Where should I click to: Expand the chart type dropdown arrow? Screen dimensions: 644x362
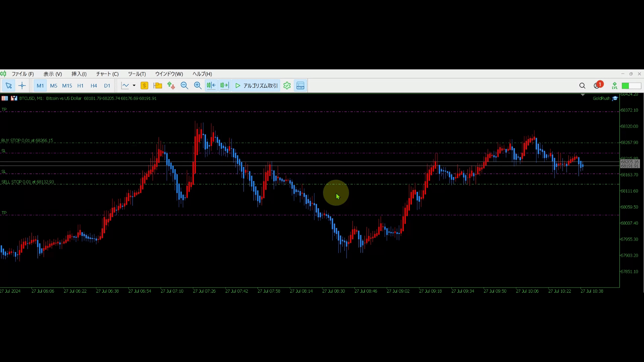[134, 86]
